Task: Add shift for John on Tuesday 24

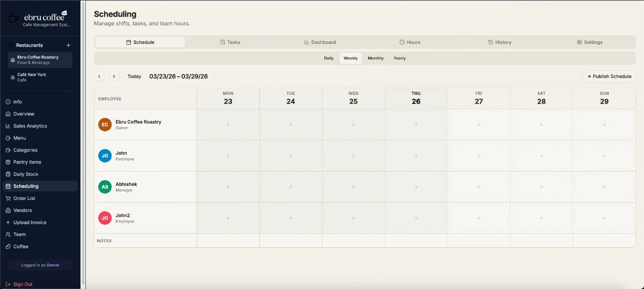Action: click(x=291, y=155)
